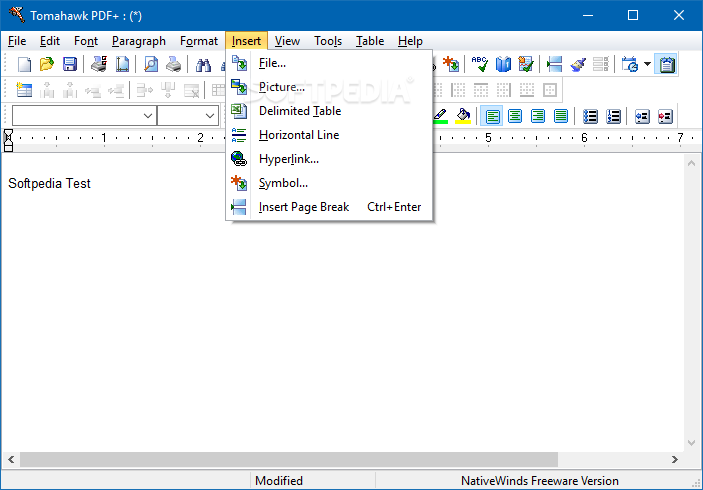Click 'NativeWinds Freeware Version' in status bar
The image size is (703, 490).
(x=540, y=481)
